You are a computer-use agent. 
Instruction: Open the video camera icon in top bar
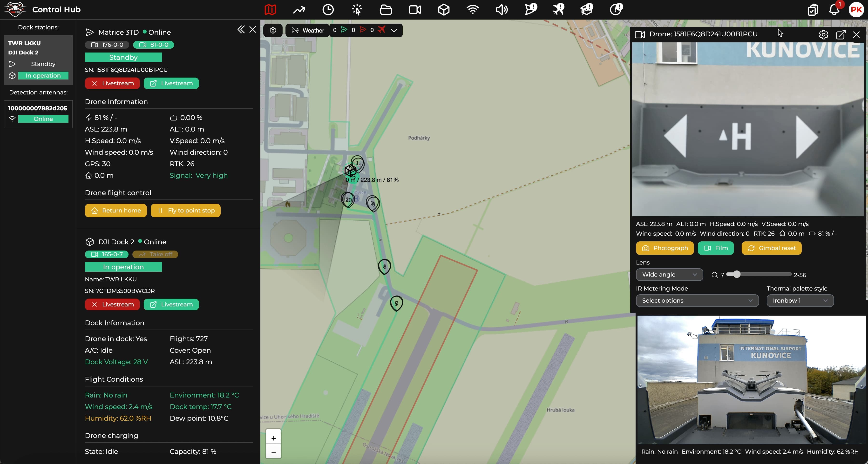(414, 9)
